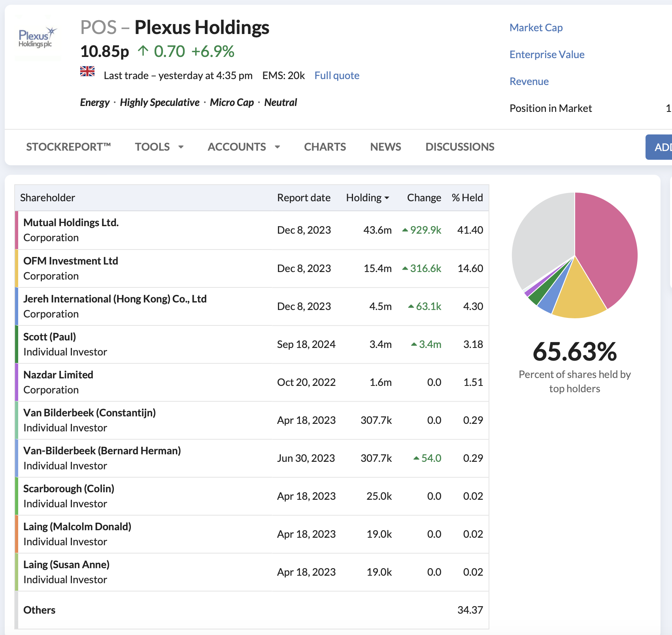Expand the Accounts dropdown menu
Image resolution: width=672 pixels, height=635 pixels.
tap(244, 147)
